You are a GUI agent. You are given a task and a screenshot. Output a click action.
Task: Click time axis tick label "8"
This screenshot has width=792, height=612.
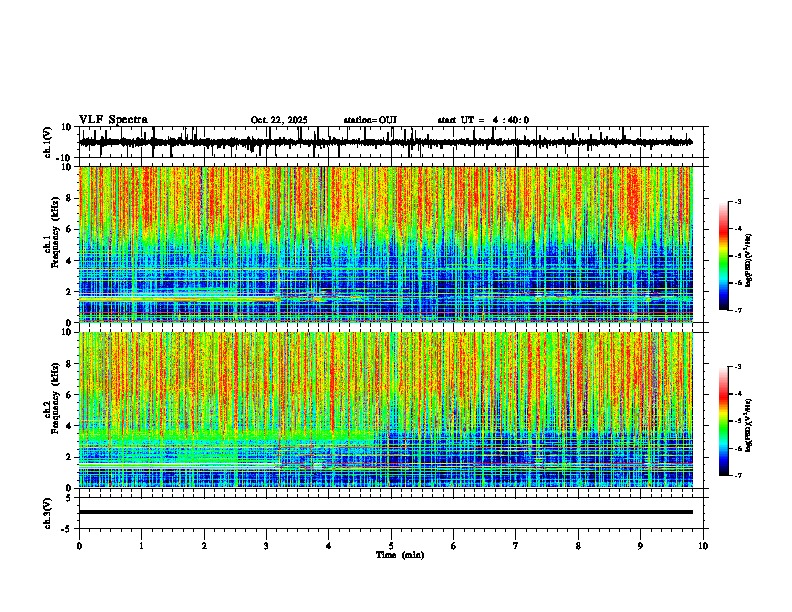(x=578, y=546)
